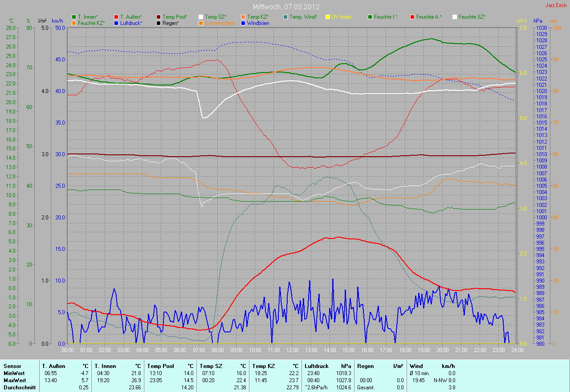This screenshot has width=570, height=392.
Task: Click the orange Sonnenschein legend square
Action: click(201, 23)
